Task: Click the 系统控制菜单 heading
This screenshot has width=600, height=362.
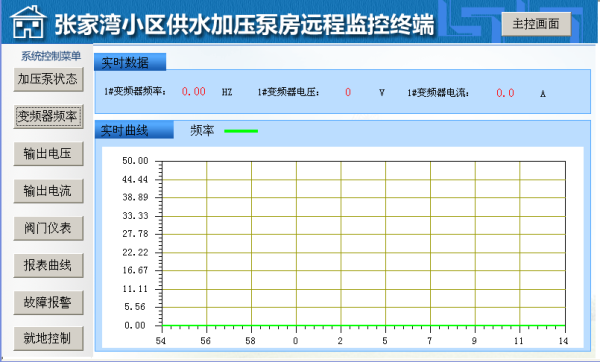Action: click(51, 56)
